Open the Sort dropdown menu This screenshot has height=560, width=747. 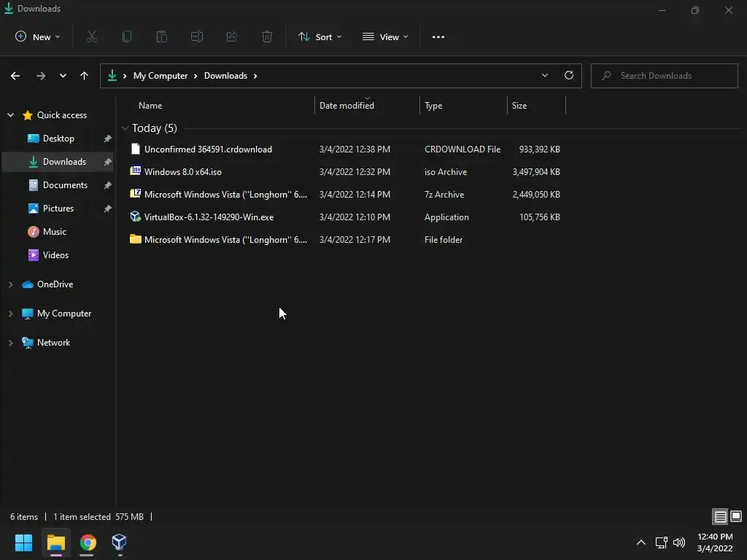pyautogui.click(x=320, y=36)
